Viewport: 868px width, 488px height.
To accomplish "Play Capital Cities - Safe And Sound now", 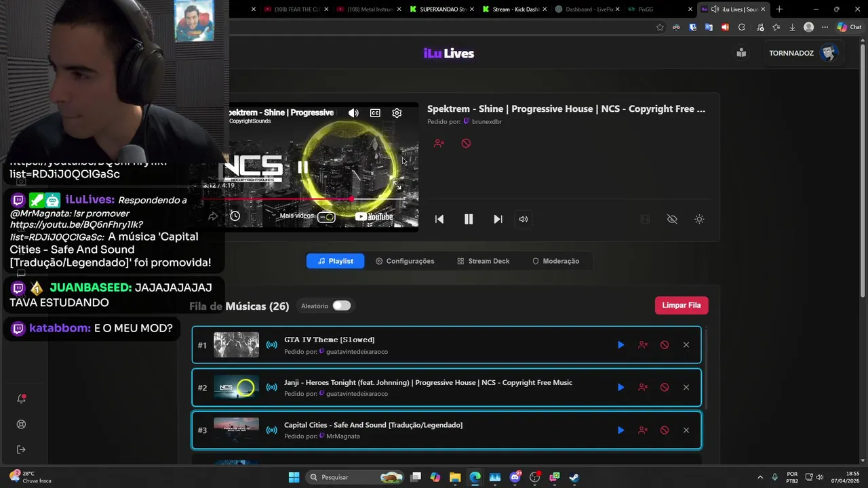I will click(620, 430).
